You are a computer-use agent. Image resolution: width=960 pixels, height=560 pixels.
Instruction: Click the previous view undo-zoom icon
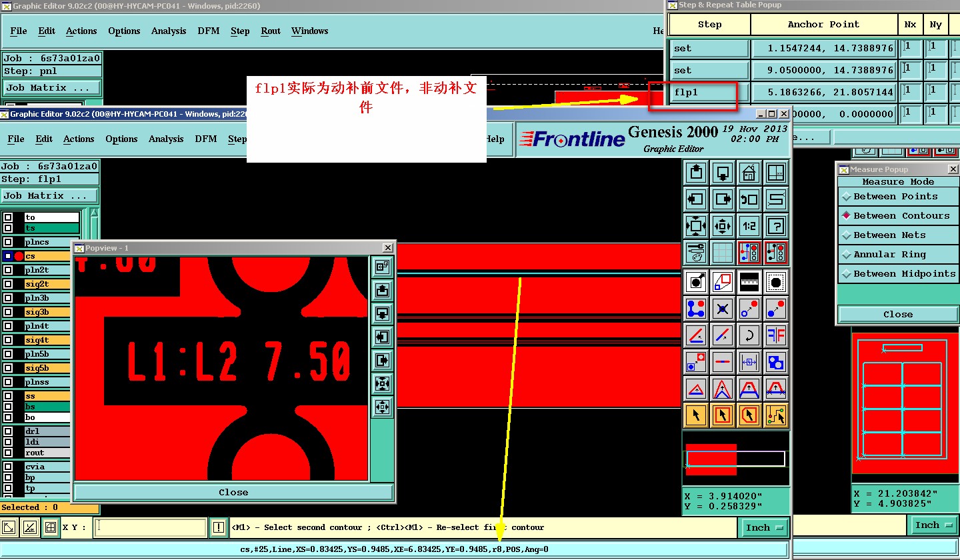[x=749, y=199]
